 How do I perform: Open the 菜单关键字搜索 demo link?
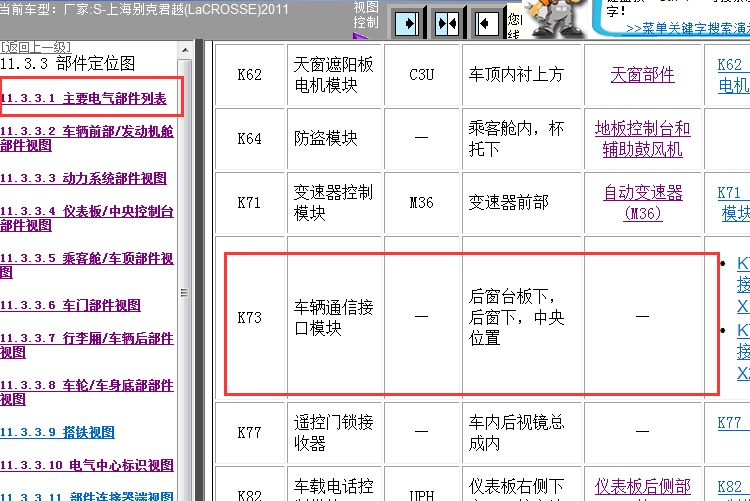[x=687, y=29]
